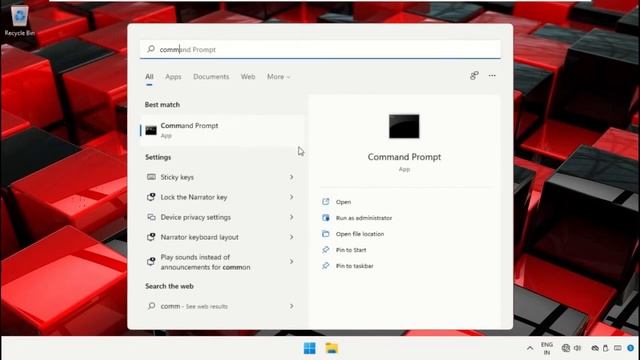Open Play sounds instead of announcements setting
The width and height of the screenshot is (640, 360).
(222, 262)
